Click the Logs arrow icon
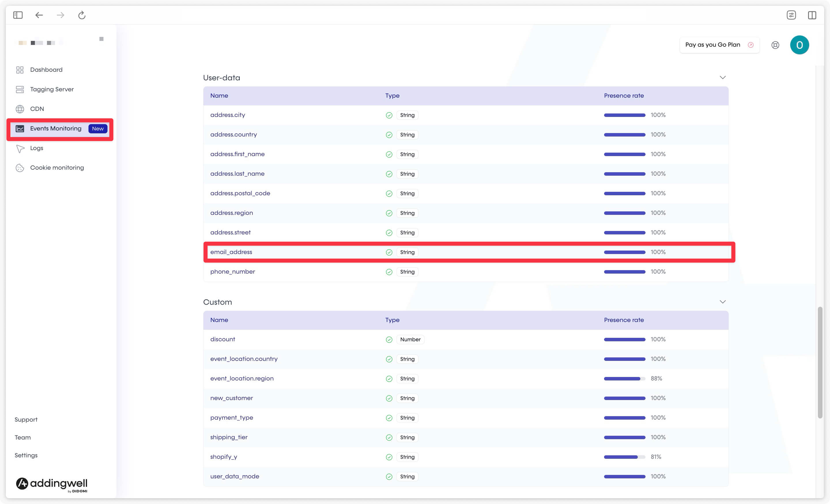This screenshot has width=830, height=504. click(20, 149)
